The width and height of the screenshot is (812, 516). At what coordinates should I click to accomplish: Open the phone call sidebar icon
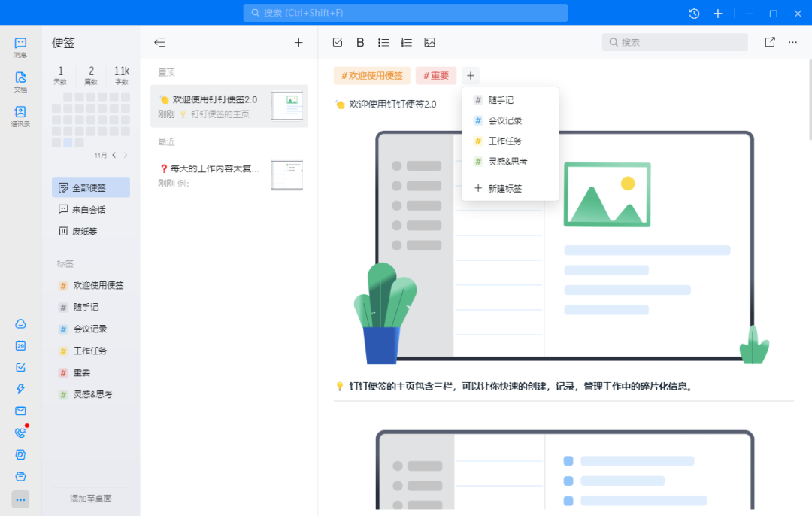click(x=20, y=433)
